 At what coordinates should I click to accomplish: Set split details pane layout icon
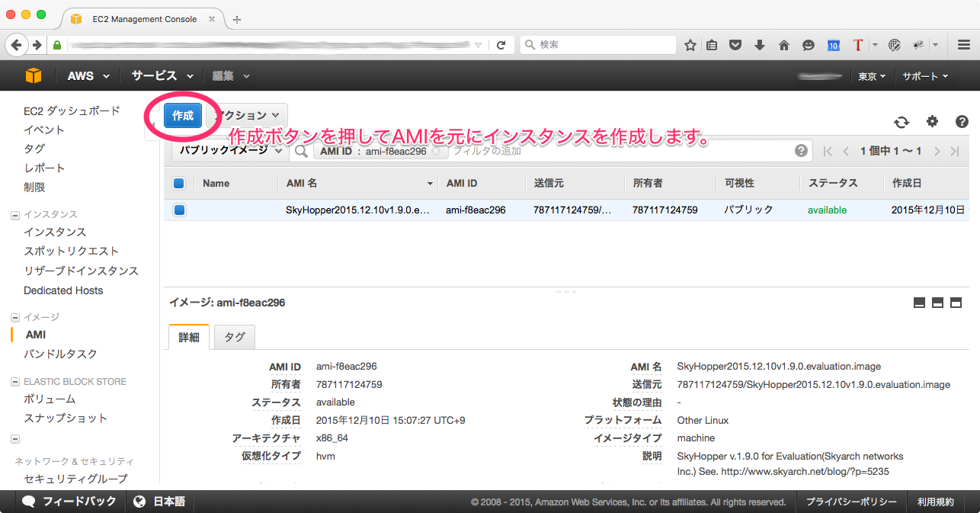(x=937, y=303)
